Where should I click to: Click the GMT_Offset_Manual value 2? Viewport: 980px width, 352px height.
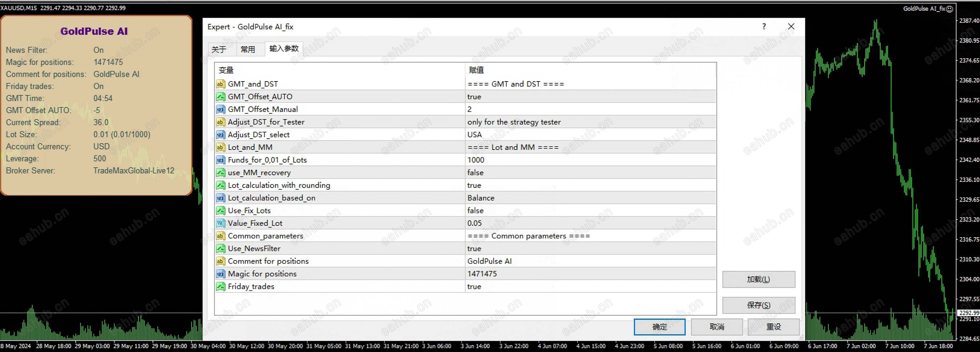click(470, 109)
